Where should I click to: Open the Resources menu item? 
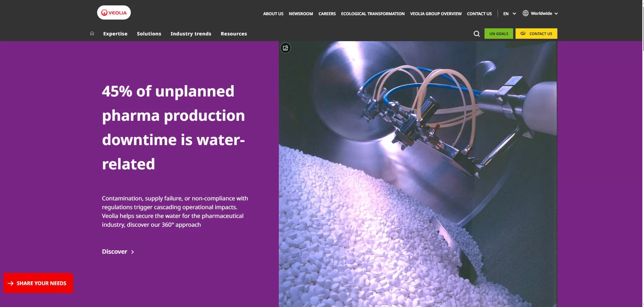[234, 33]
